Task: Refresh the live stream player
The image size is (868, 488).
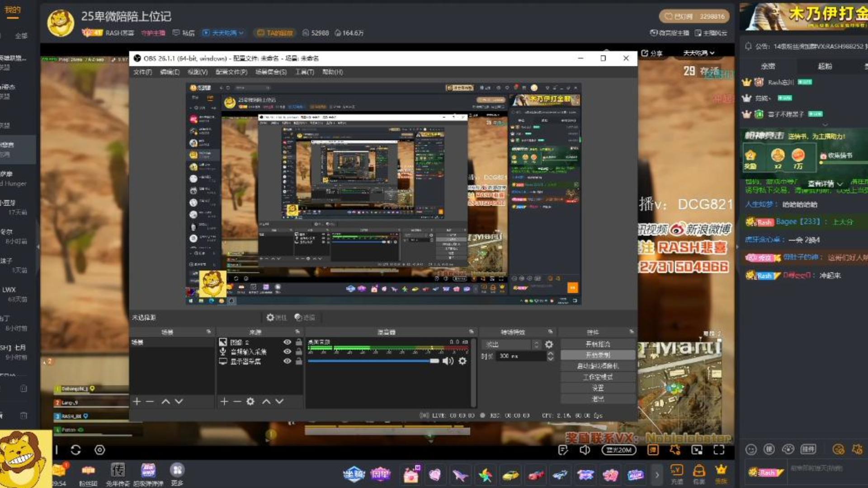Action: click(75, 450)
